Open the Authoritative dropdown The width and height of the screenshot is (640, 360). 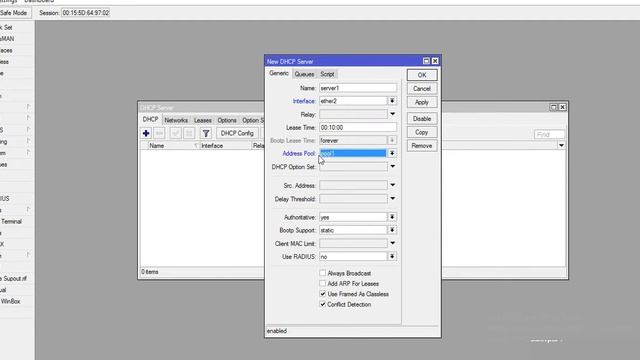pos(392,217)
